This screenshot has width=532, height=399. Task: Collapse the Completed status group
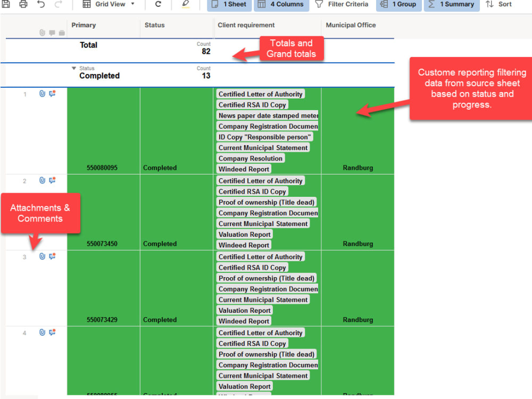click(x=74, y=68)
